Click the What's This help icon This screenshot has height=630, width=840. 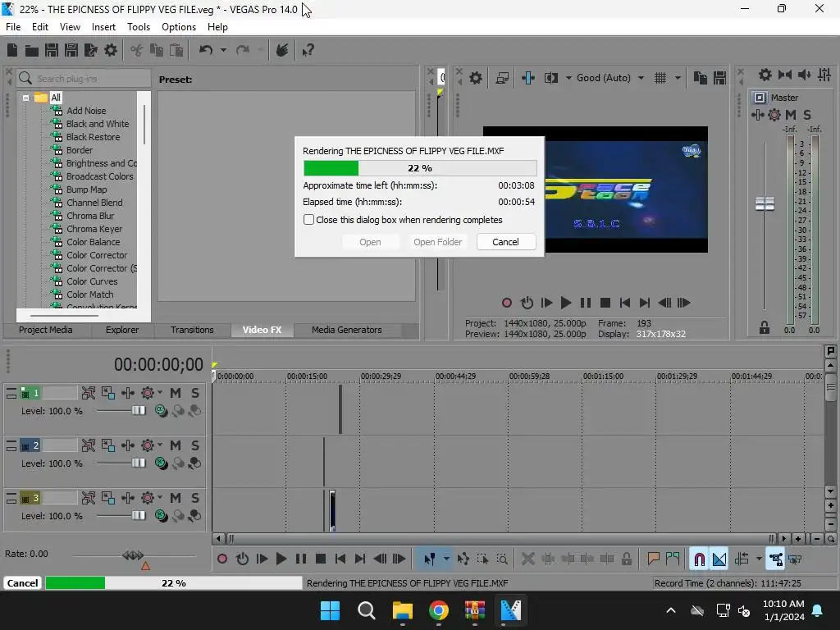[x=308, y=50]
